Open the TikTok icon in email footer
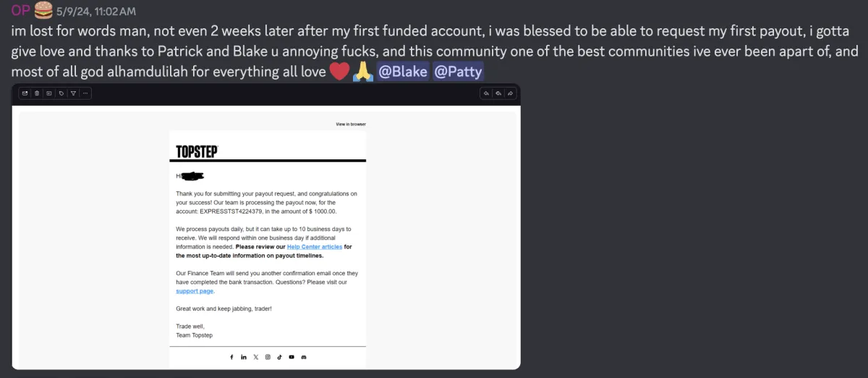This screenshot has height=378, width=868. (279, 357)
